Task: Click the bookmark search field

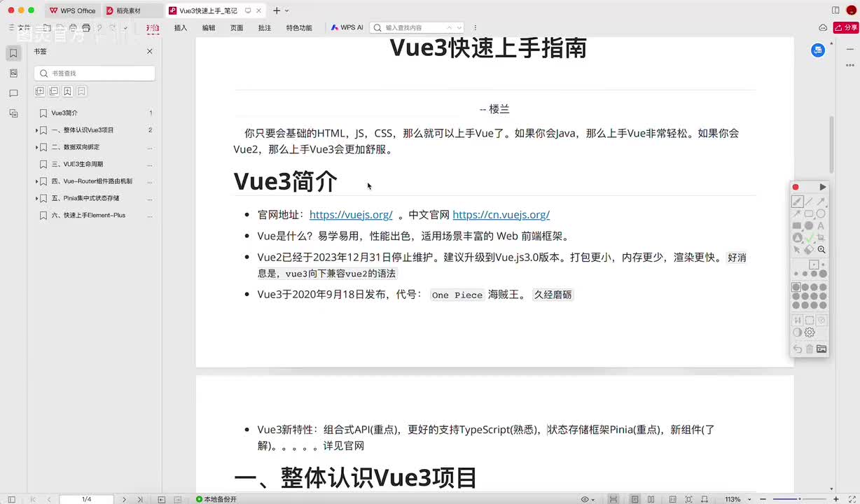Action: point(95,73)
